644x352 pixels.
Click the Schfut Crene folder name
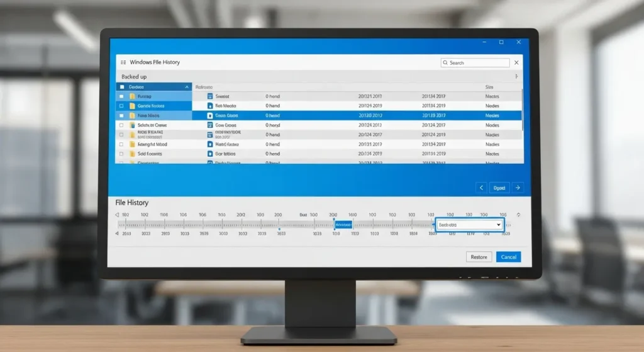152,125
